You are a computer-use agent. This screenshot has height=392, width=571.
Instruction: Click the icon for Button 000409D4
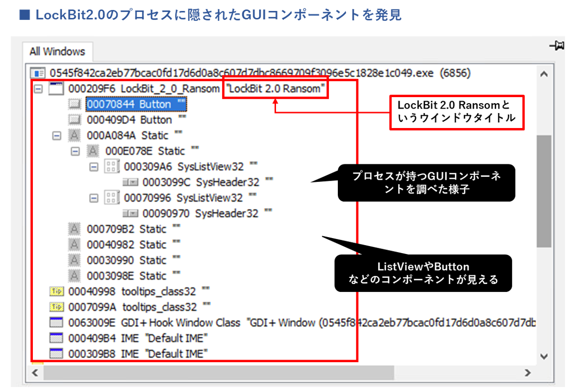75,120
